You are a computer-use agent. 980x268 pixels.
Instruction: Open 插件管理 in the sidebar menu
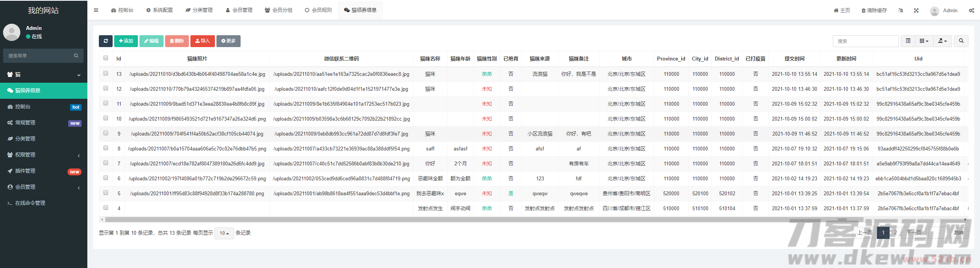(x=25, y=171)
